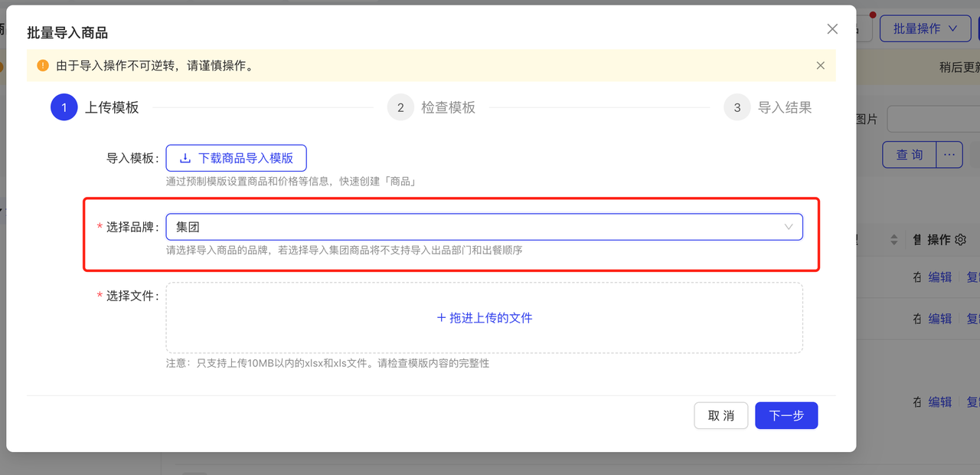Click the 批量导入商品 dialog title
The image size is (980, 475).
coord(67,32)
